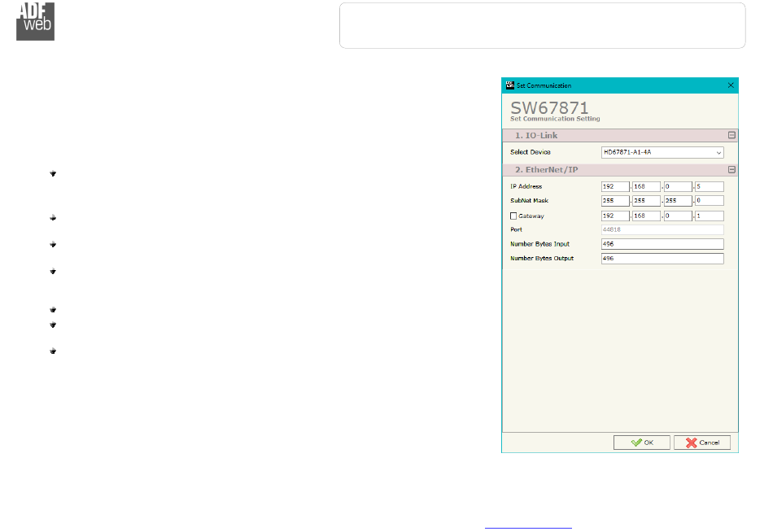Click the Cancel button
The image size is (773, 532).
(x=702, y=443)
